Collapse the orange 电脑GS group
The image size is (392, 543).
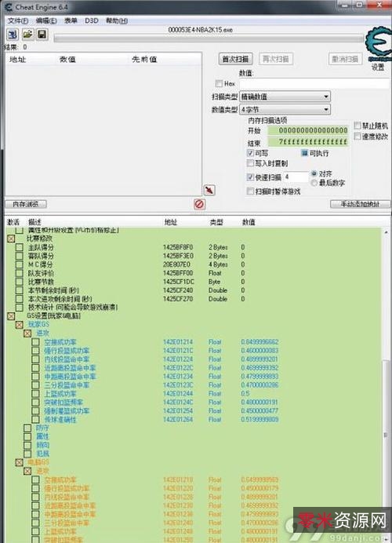19,462
